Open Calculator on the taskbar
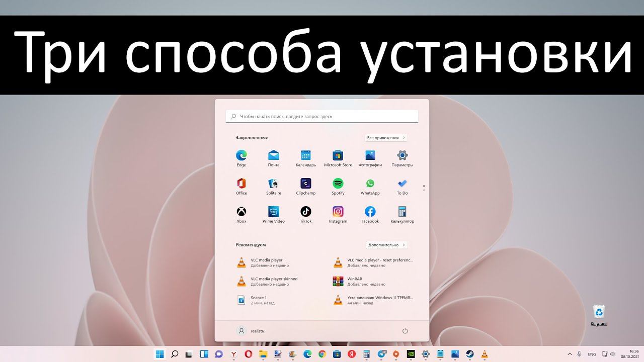Screen dimensions: 644x362 coord(366,354)
